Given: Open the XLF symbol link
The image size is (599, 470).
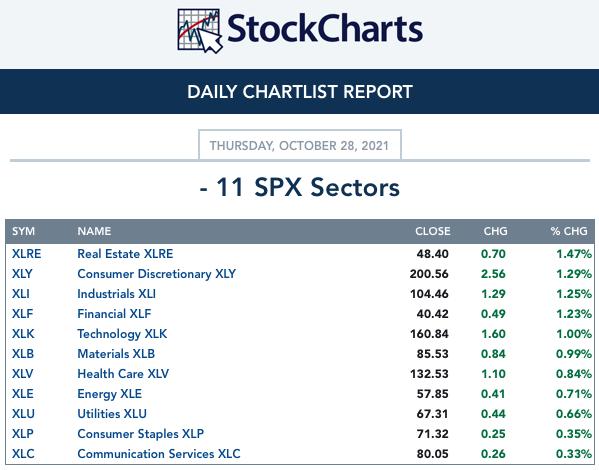Looking at the screenshot, I should pos(23,314).
